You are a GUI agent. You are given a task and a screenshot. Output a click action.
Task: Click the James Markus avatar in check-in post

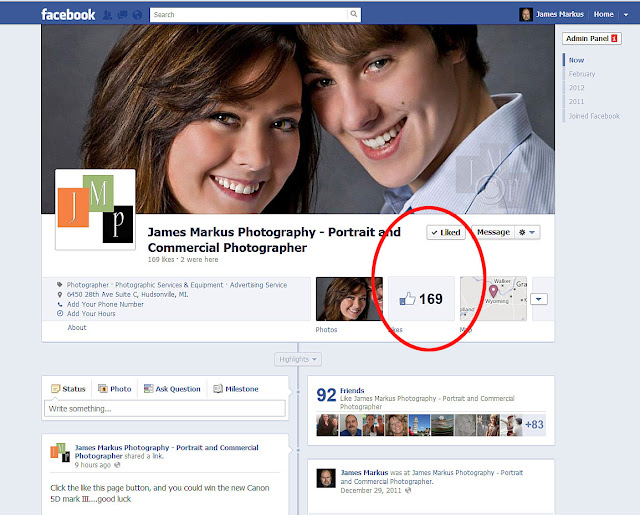tap(326, 478)
